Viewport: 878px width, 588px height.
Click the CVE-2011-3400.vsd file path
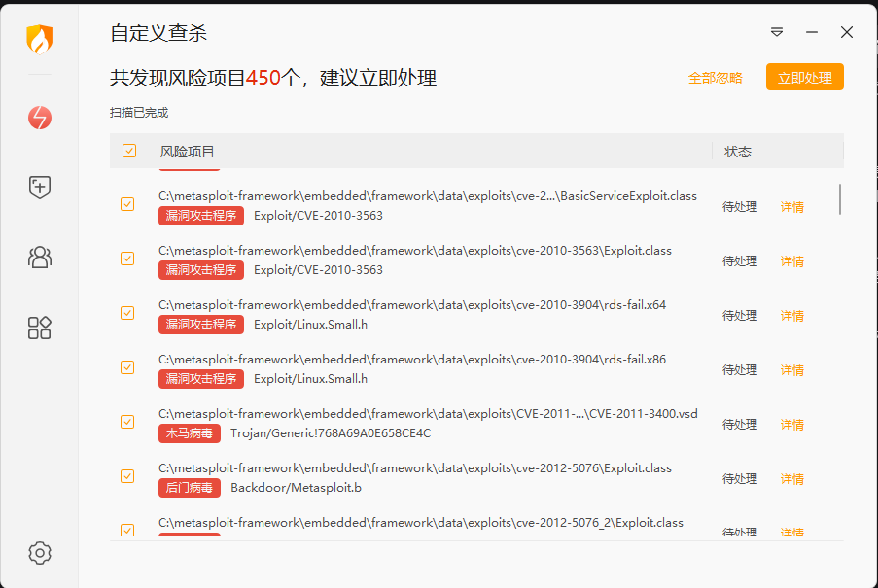[x=428, y=414]
